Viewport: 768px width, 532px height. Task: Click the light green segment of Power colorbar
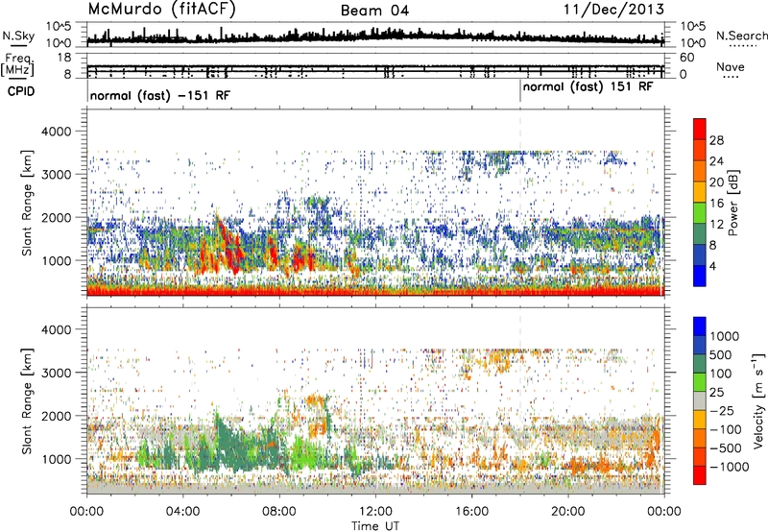(x=700, y=213)
